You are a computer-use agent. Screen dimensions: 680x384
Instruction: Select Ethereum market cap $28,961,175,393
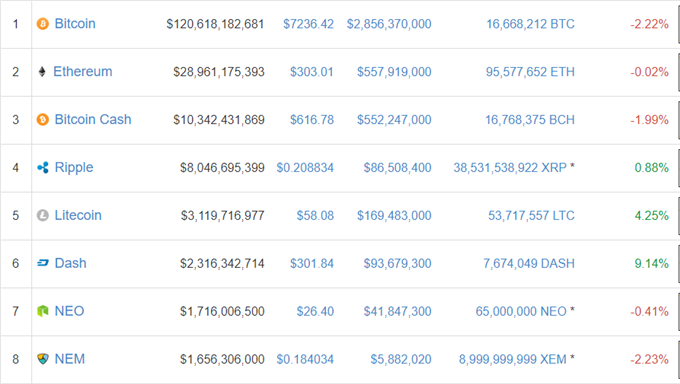219,72
